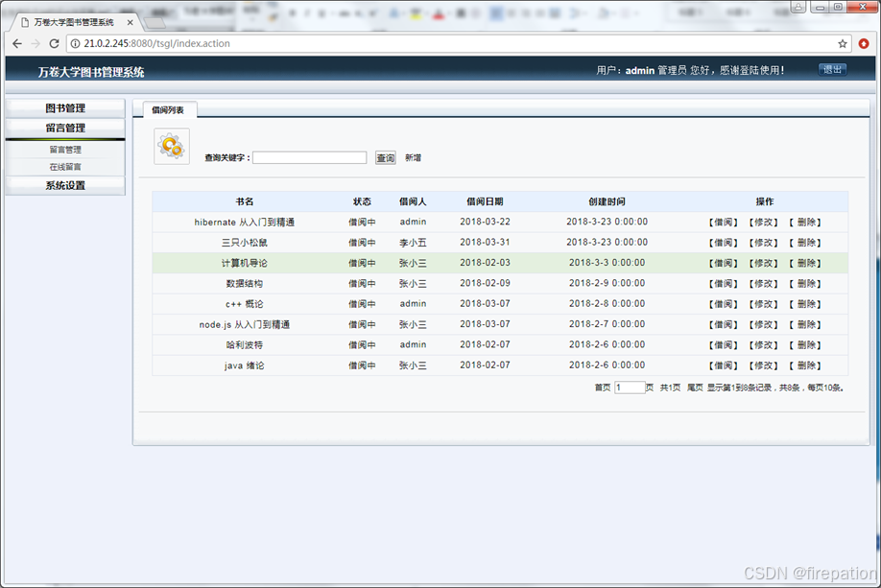Screen dimensions: 881x588
Task: Select the 万卷大学图书管理系统 browser tab
Action: coord(74,22)
